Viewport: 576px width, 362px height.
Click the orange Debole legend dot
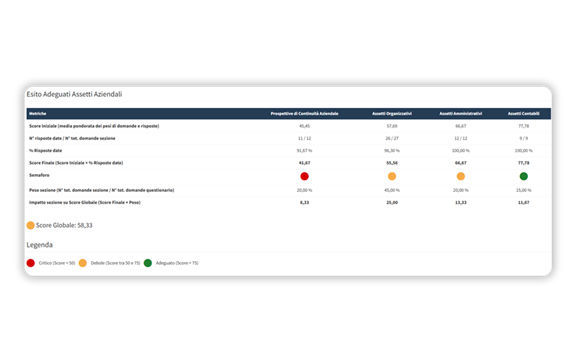[x=83, y=263]
